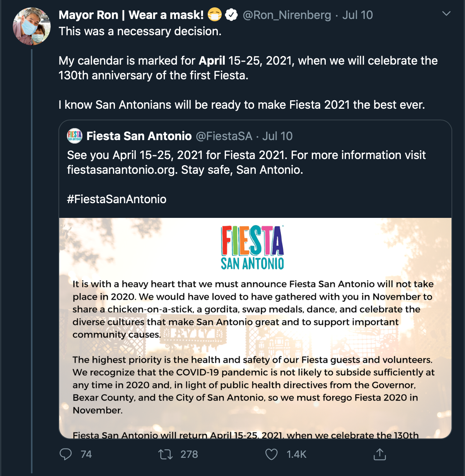This screenshot has height=476, width=465.
Task: Click the verified badge next to Mayor Ron
Action: pyautogui.click(x=231, y=15)
